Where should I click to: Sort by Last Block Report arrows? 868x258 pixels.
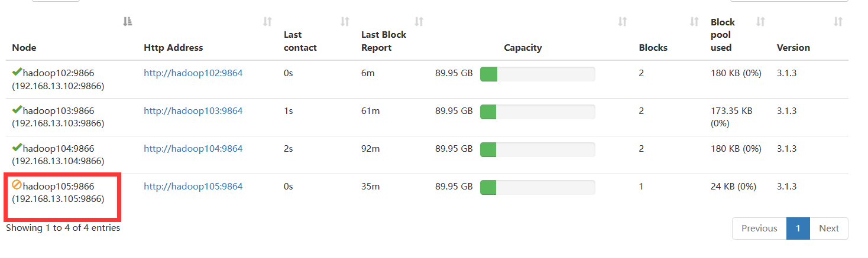click(x=419, y=22)
